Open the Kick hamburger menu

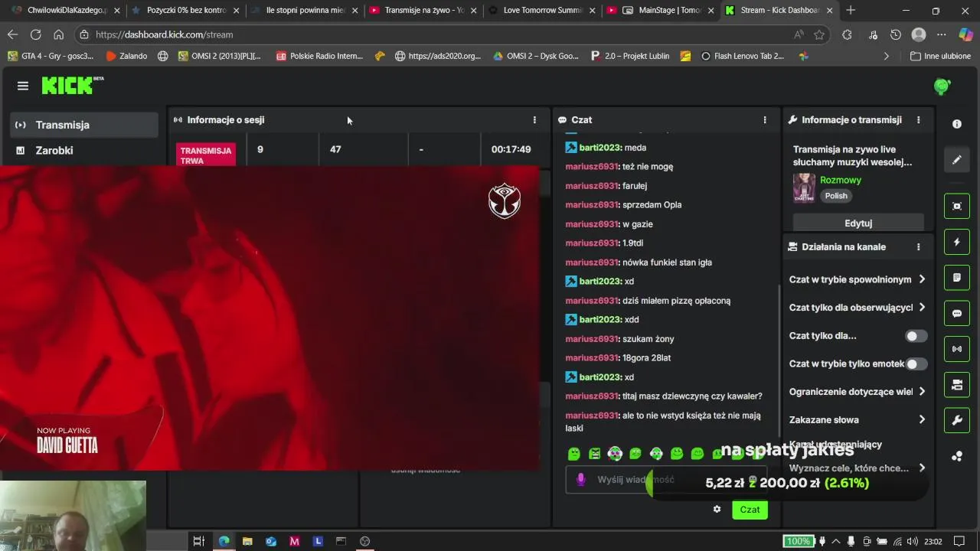23,86
